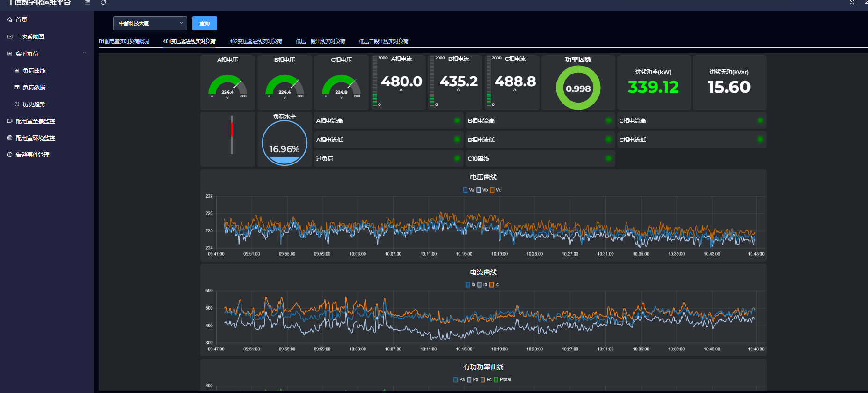
Task: Click the green status dot for A相电流低
Action: (457, 139)
